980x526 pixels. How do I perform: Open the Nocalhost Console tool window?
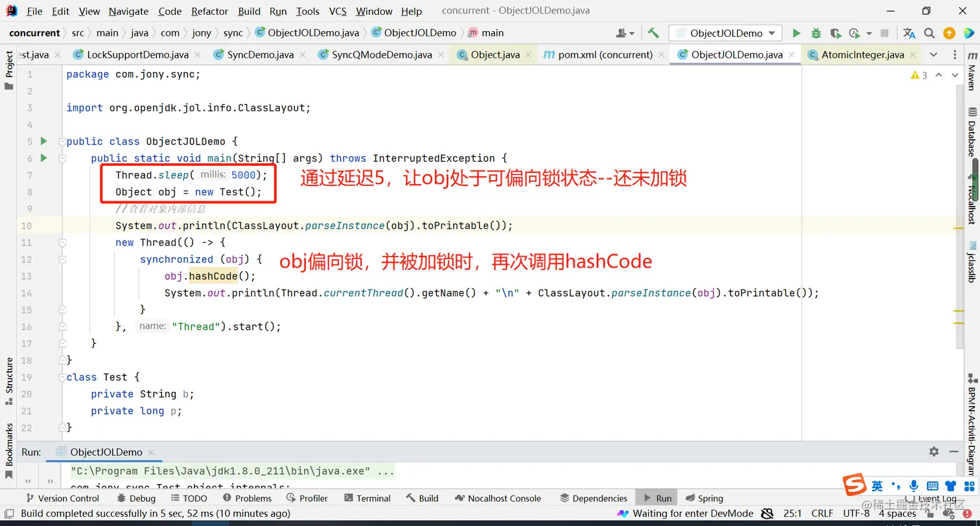click(x=498, y=498)
